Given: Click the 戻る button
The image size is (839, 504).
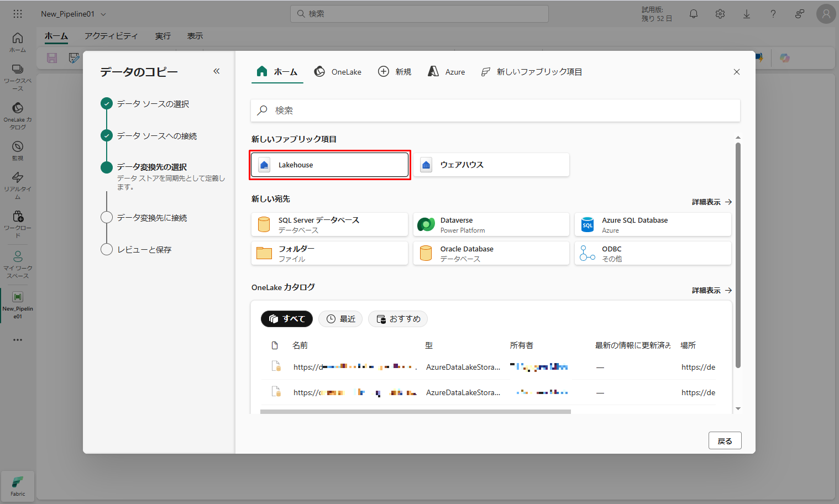Looking at the screenshot, I should 725,441.
